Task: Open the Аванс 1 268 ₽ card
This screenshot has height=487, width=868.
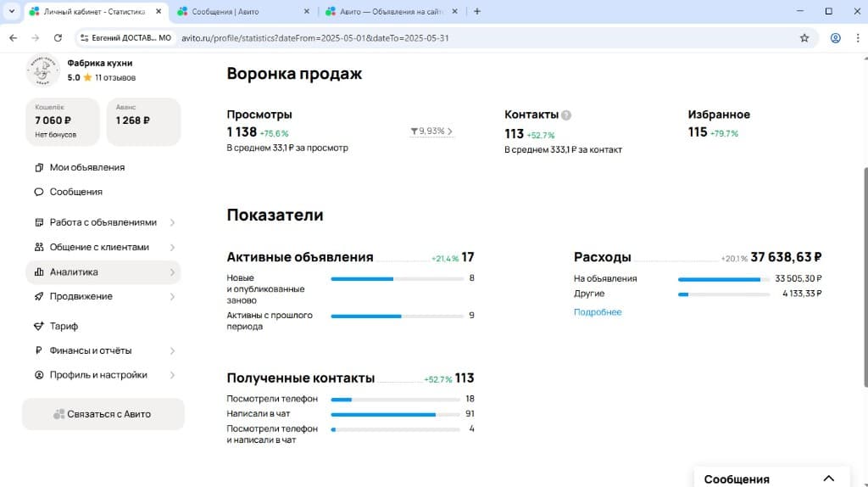Action: coord(143,122)
